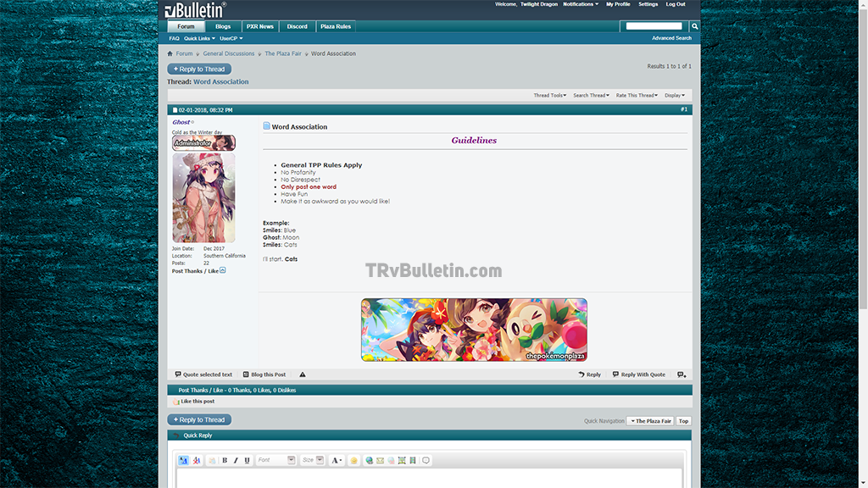
Task: Click the Advanced Search link
Action: [671, 38]
